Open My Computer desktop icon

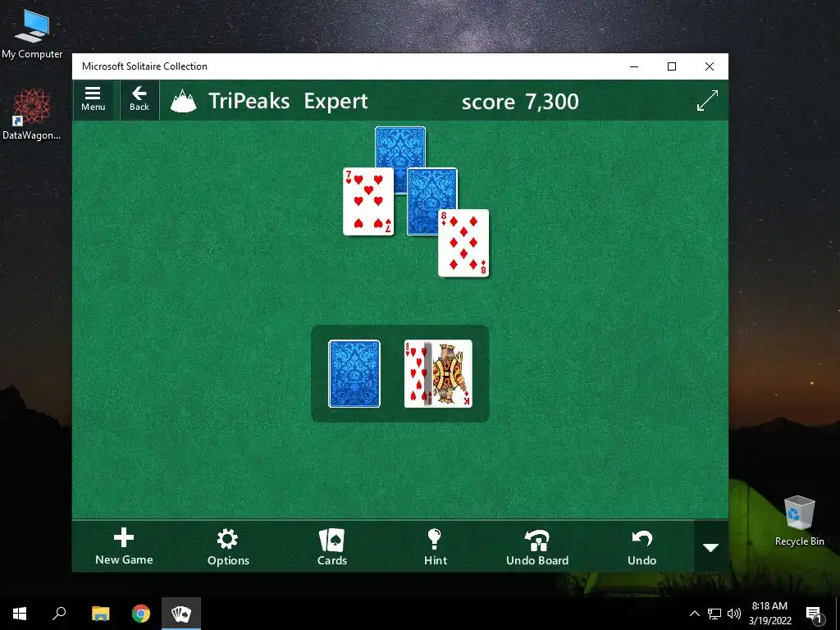click(32, 34)
